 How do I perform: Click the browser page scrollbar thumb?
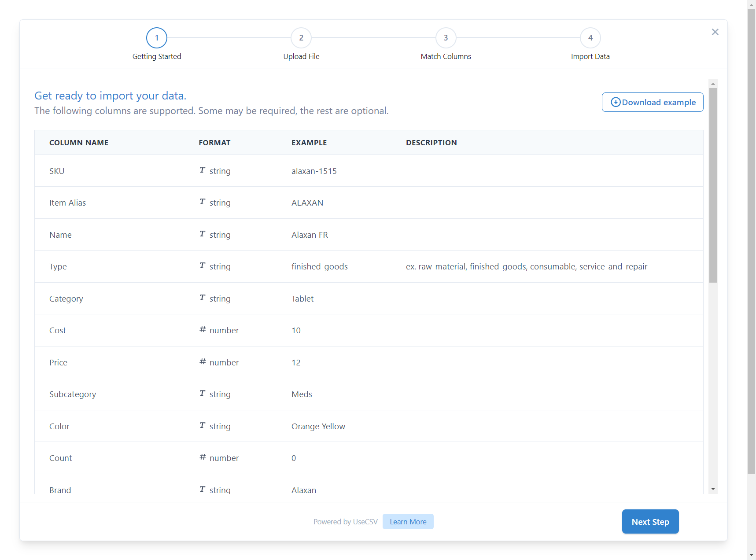751,241
